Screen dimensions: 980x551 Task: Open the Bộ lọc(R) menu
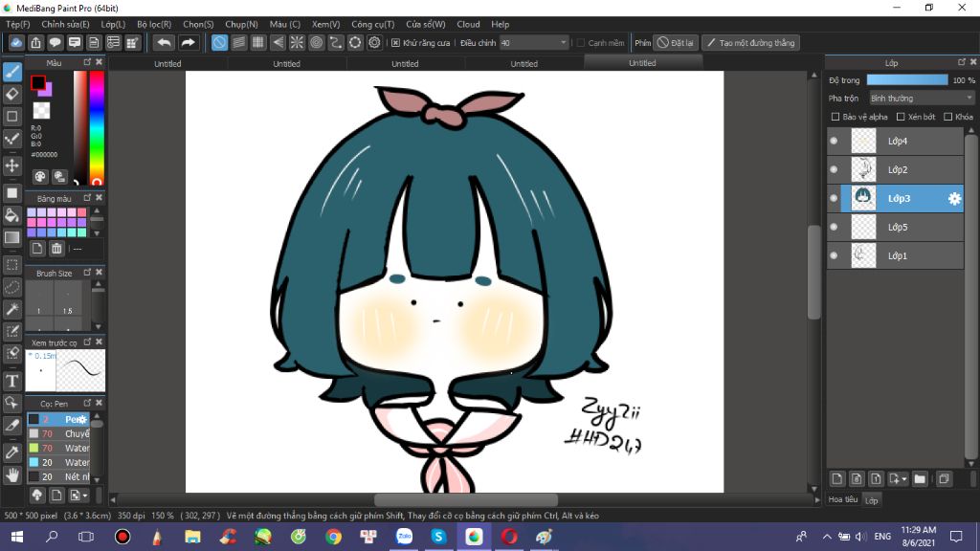pyautogui.click(x=154, y=24)
